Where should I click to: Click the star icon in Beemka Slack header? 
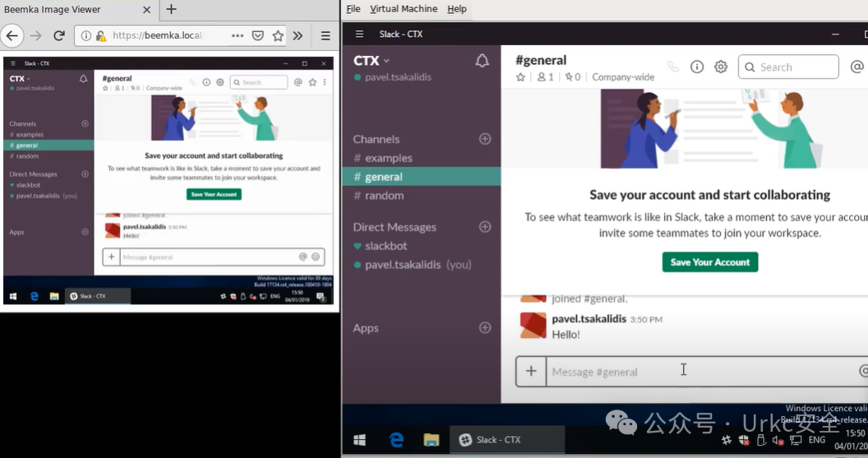(x=313, y=82)
